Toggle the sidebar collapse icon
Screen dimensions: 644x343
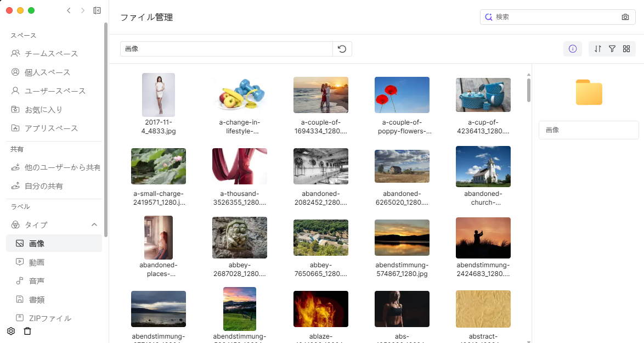(x=97, y=10)
